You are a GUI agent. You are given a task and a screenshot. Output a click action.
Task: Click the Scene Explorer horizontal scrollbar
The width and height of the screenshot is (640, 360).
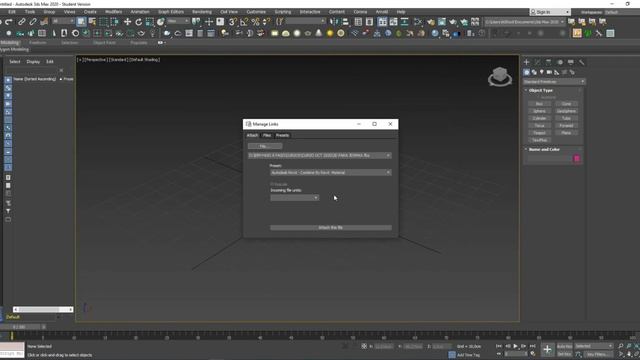43,310
